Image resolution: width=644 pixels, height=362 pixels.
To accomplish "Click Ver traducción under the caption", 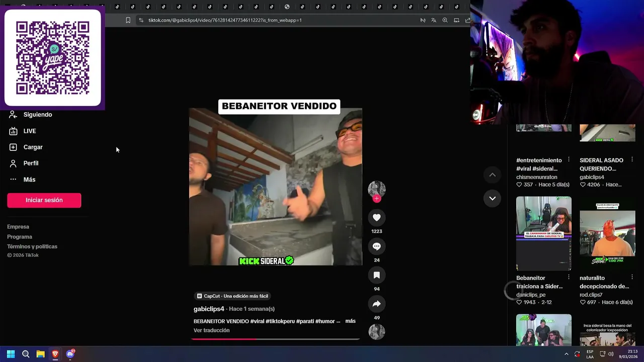I will 211,330.
